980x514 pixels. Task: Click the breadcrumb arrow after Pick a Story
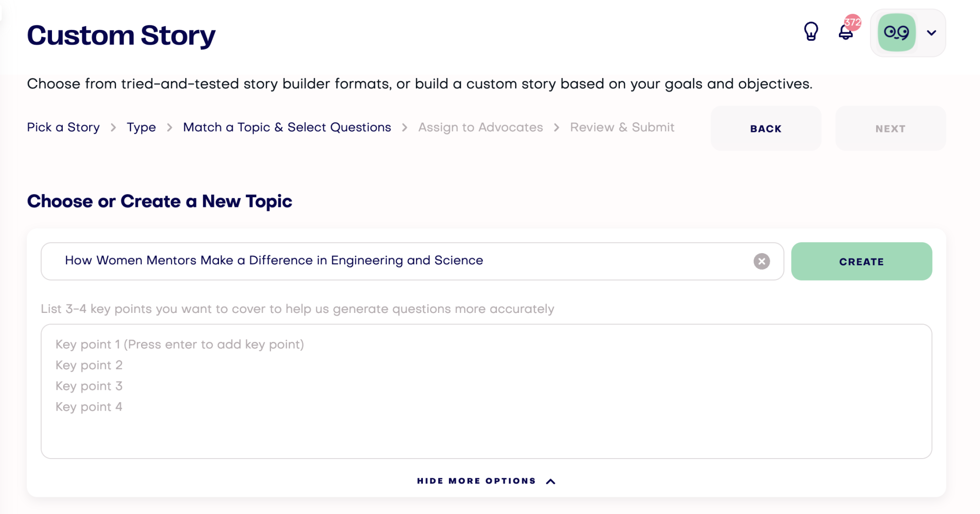tap(113, 128)
